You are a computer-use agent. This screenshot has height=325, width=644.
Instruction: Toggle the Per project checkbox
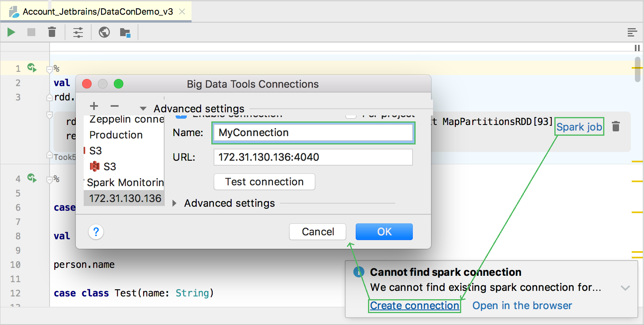(351, 116)
